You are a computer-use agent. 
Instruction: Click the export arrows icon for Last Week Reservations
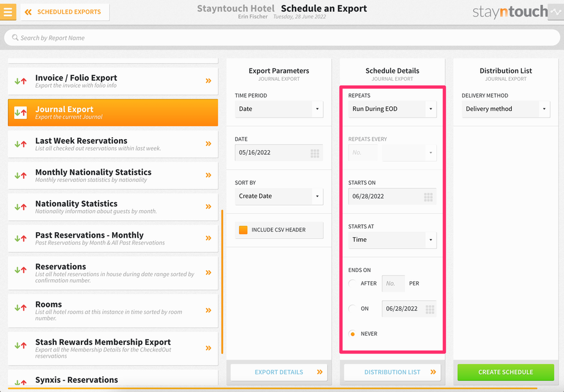point(20,144)
